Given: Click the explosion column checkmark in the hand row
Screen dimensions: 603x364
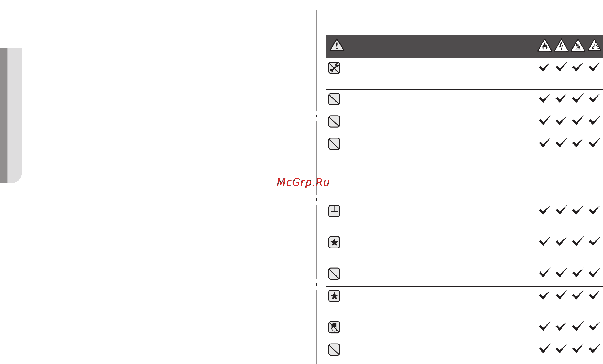Looking at the screenshot, I should 595,326.
